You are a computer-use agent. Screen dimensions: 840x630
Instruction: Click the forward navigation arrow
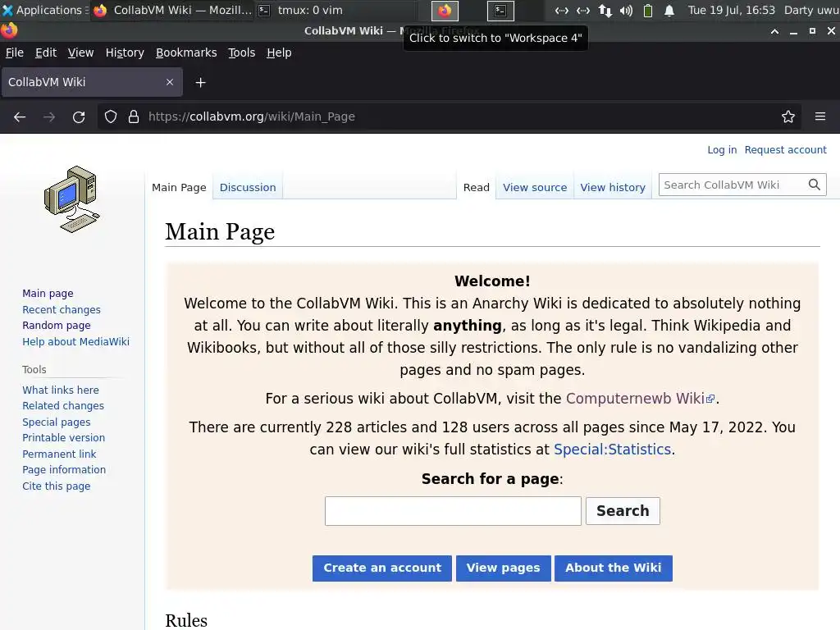click(x=49, y=116)
